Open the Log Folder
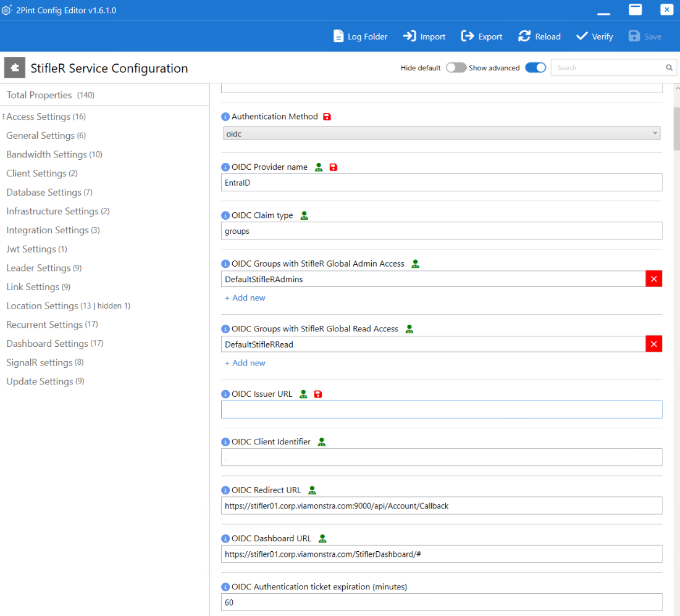Viewport: 680px width, 616px height. (361, 36)
